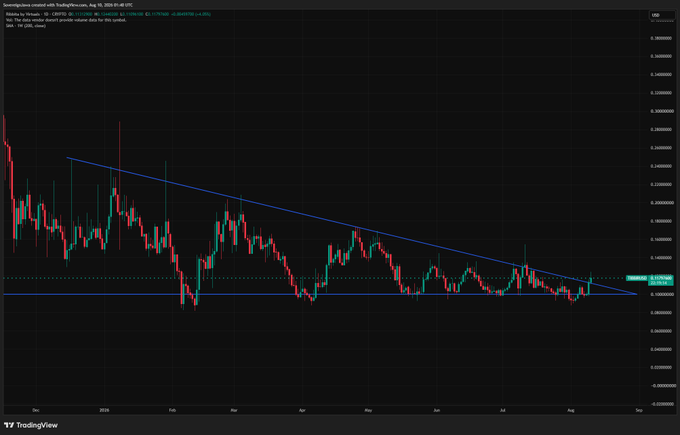Click the 0.26000000 price axis label

click(661, 148)
